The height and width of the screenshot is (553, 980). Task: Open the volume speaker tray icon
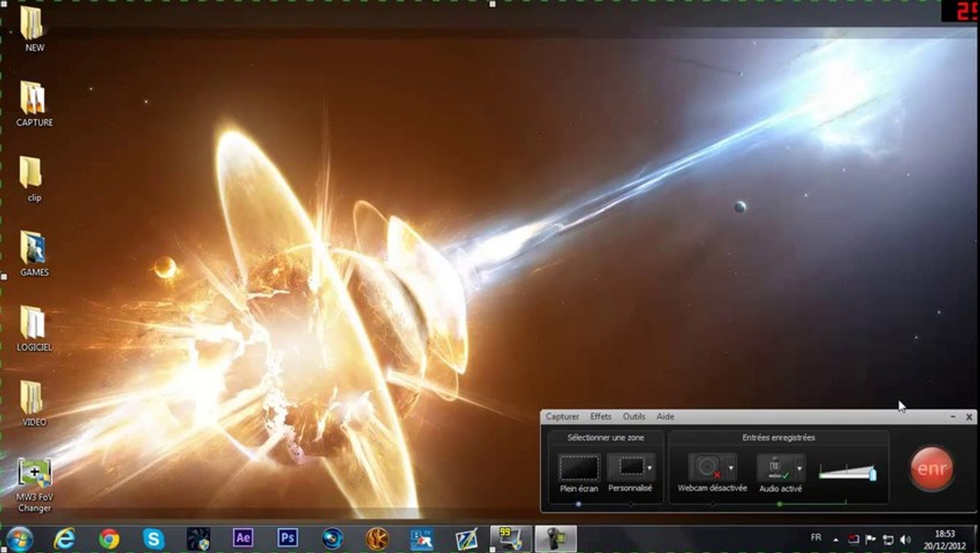905,539
